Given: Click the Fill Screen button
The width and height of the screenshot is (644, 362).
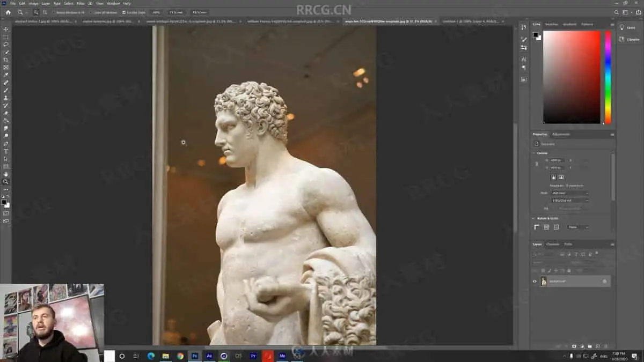Looking at the screenshot, I should coord(199,12).
